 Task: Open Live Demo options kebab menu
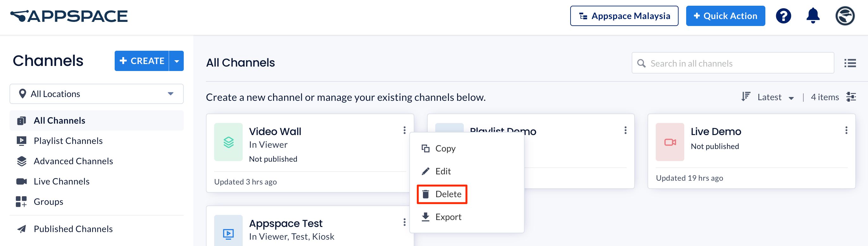tap(846, 130)
